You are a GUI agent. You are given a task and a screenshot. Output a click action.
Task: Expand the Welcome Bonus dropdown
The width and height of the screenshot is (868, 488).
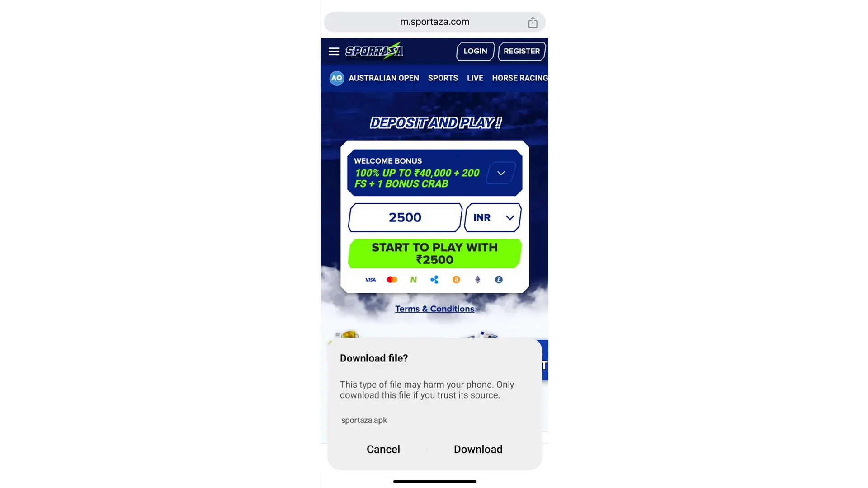[501, 173]
